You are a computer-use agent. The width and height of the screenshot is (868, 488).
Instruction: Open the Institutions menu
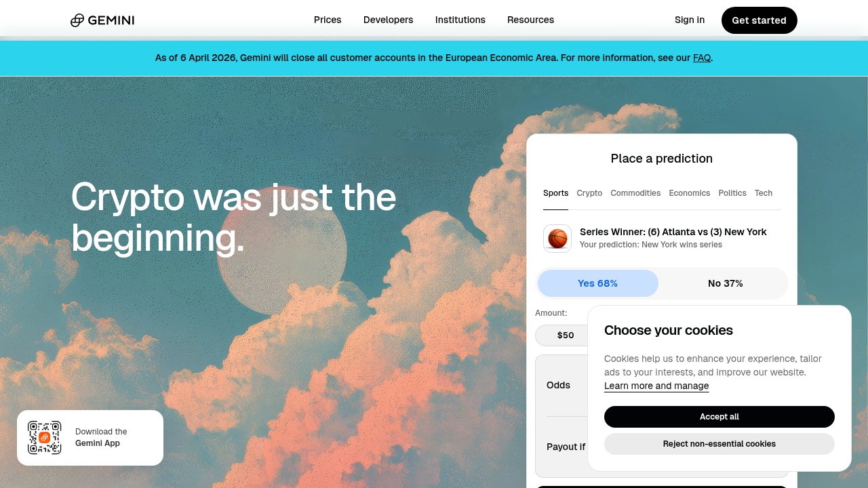(460, 20)
